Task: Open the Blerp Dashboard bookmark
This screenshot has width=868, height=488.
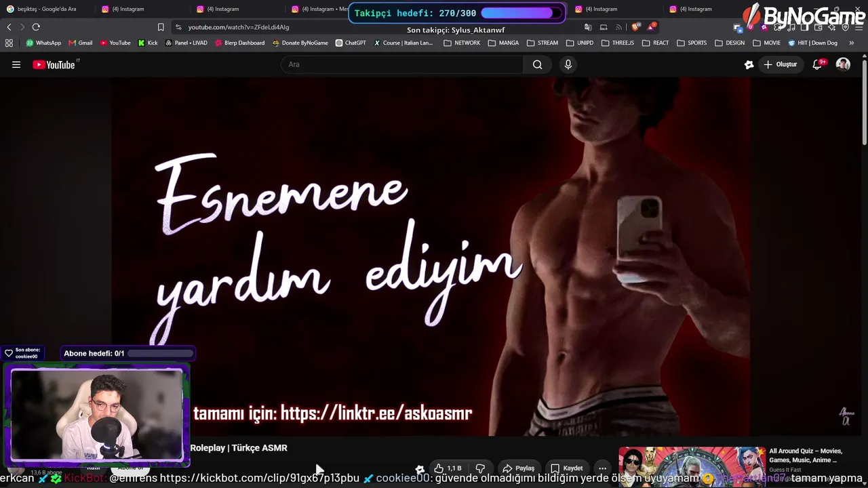Action: click(x=239, y=43)
